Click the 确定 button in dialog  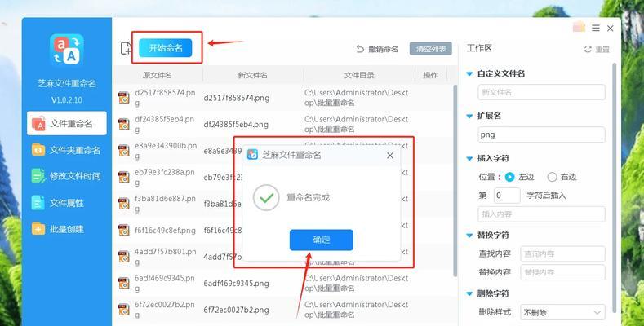[x=321, y=240]
